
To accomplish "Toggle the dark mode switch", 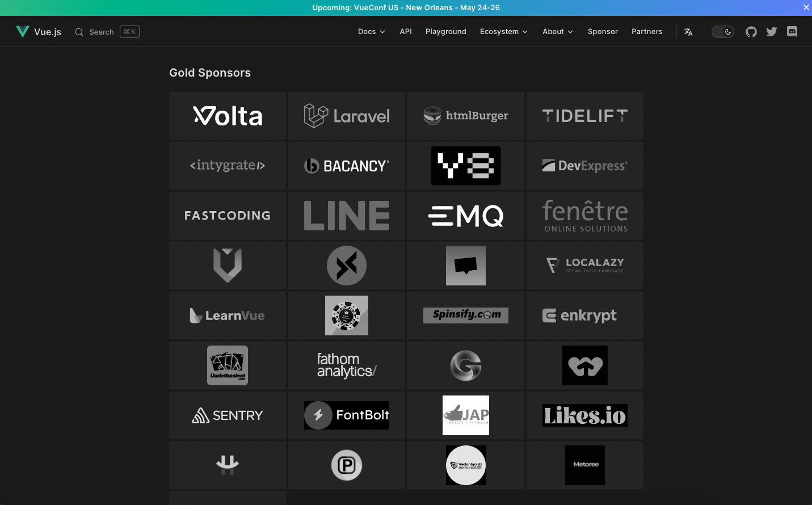I will tap(723, 32).
